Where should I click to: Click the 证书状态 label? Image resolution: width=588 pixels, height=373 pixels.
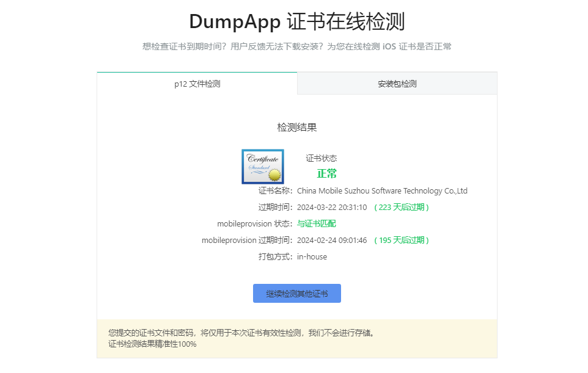(321, 158)
